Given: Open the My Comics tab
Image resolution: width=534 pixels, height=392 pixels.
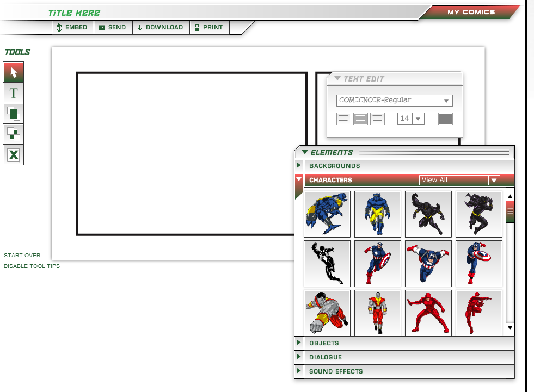Looking at the screenshot, I should tap(471, 13).
